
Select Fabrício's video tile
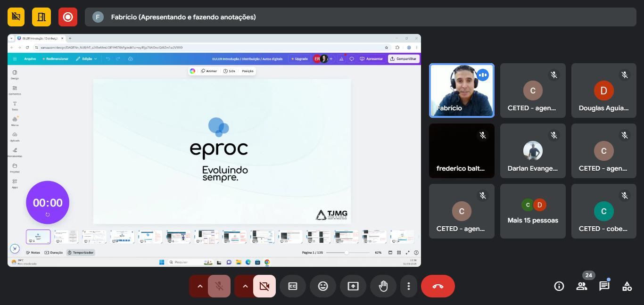[462, 90]
